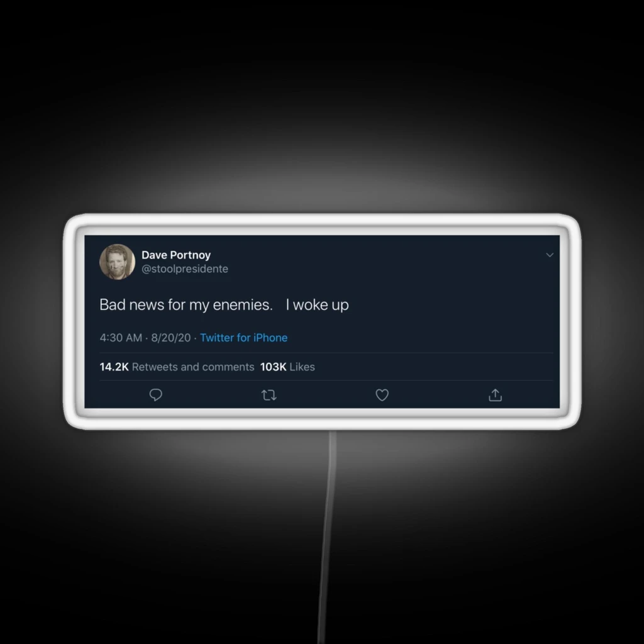Click the 8/20/20 date

tap(171, 338)
